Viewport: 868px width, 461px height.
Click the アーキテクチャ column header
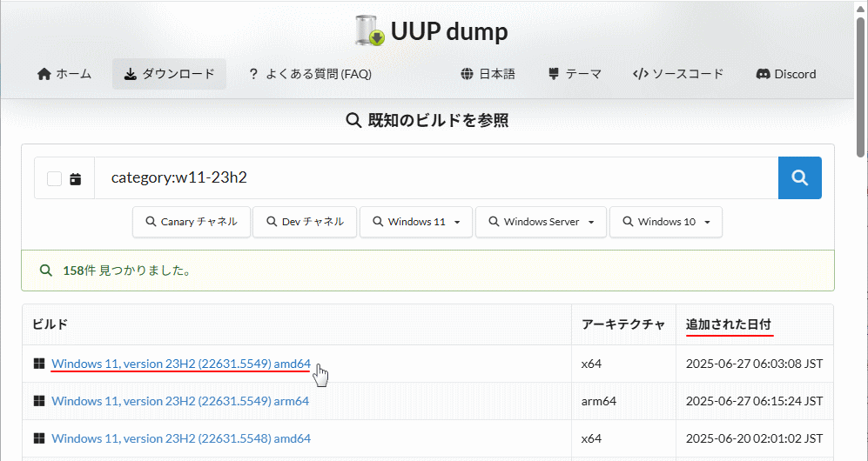point(623,324)
